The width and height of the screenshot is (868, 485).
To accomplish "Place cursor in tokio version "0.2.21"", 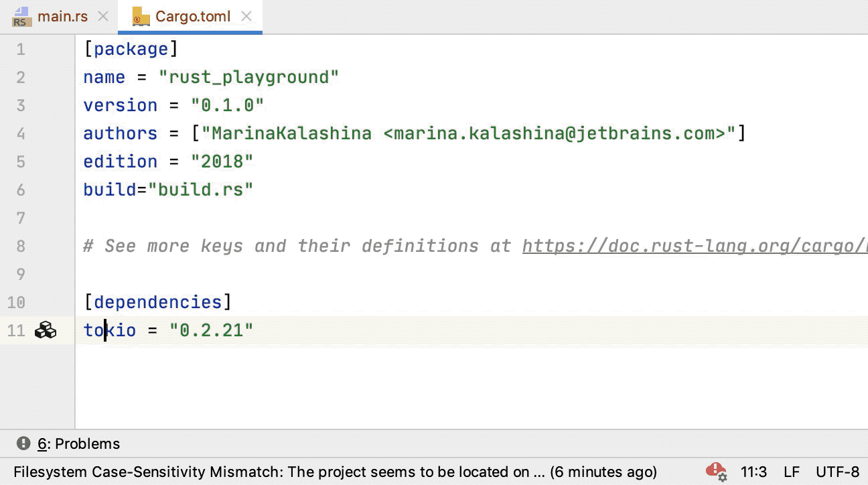I will point(211,330).
